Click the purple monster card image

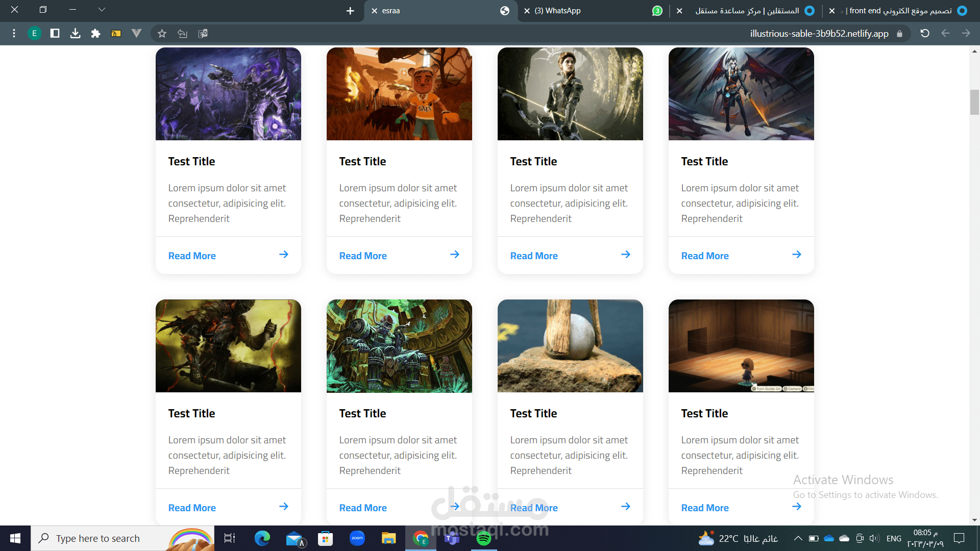[228, 94]
